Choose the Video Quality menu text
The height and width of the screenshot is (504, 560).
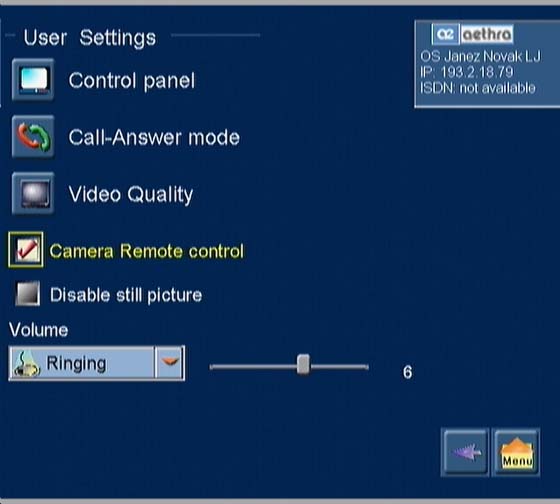tap(131, 195)
